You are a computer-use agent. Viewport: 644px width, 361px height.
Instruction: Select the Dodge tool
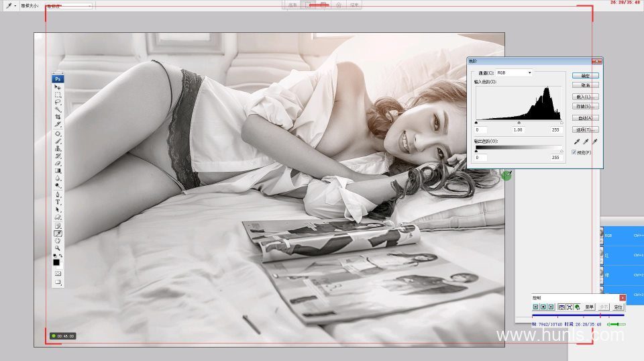point(58,186)
